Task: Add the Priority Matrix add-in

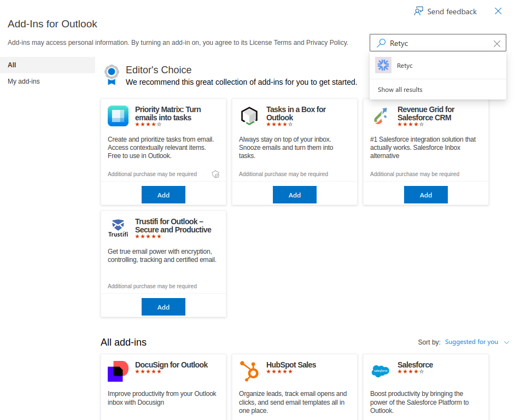Action: point(163,195)
